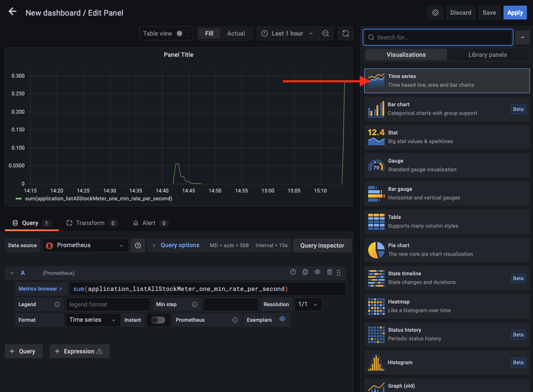
Task: Click the Min step info icon
Action: tap(195, 304)
